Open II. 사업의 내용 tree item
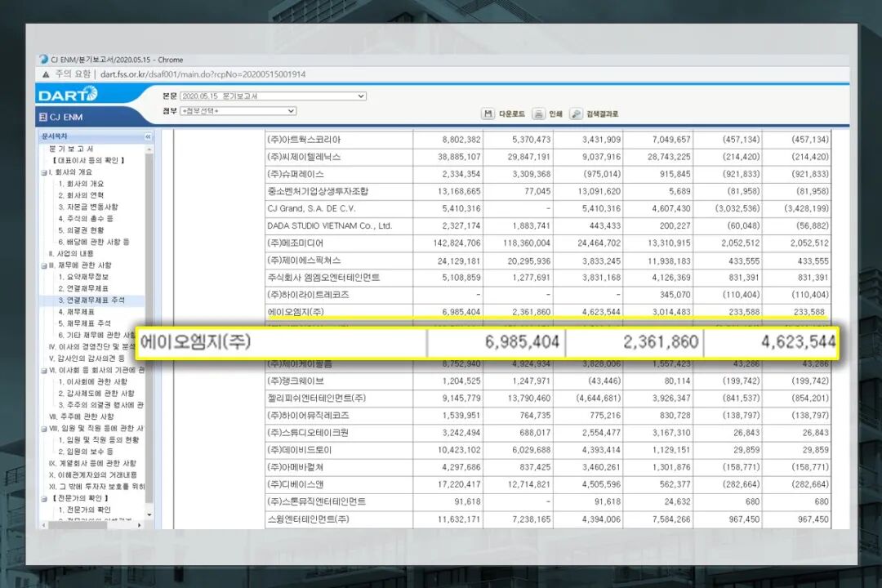Viewport: 882px width, 588px height. click(71, 254)
